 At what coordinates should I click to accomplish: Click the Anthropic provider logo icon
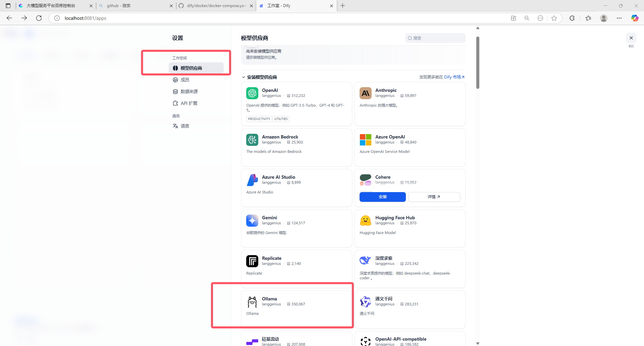coord(365,93)
